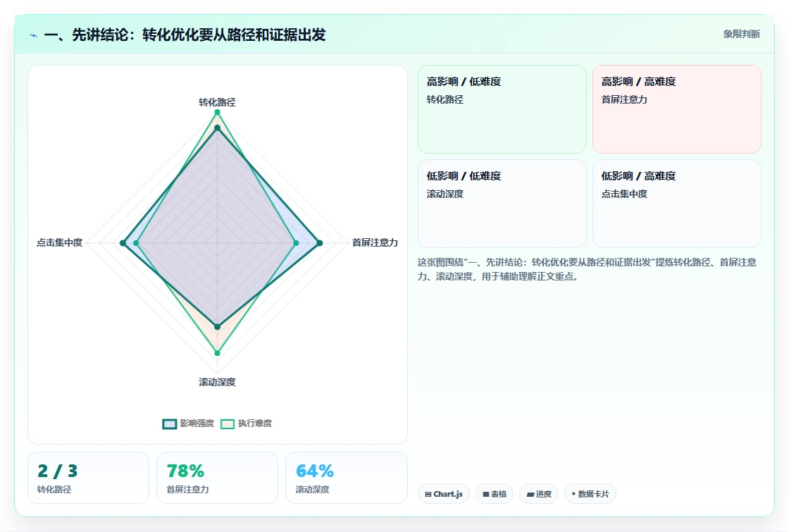
Task: Click the 点击集中度 axis label on the radar chart
Action: (59, 242)
